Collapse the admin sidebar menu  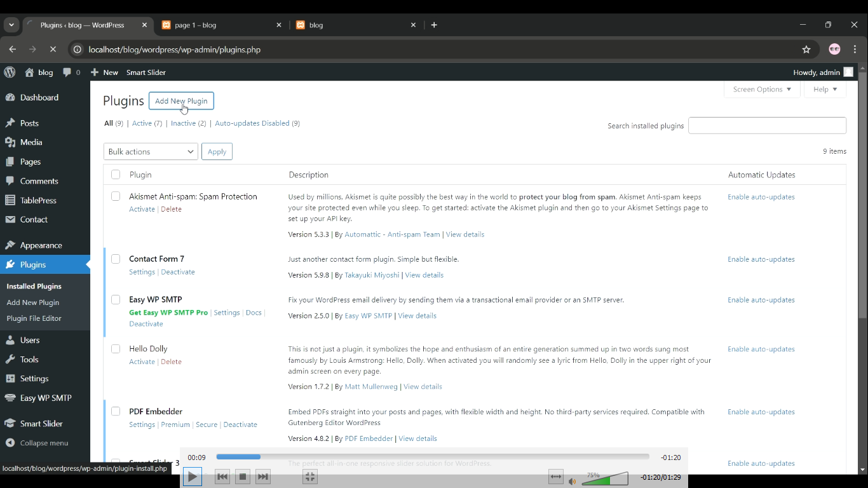37,443
